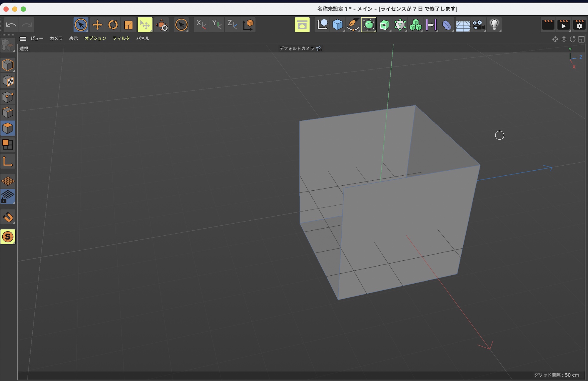Toggle Z axis lock

[x=232, y=25]
